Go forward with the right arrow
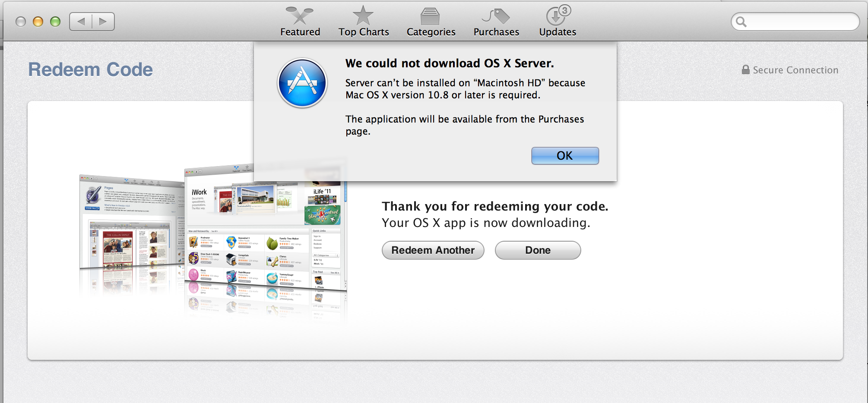Screen dimensions: 868x403 tap(103, 22)
